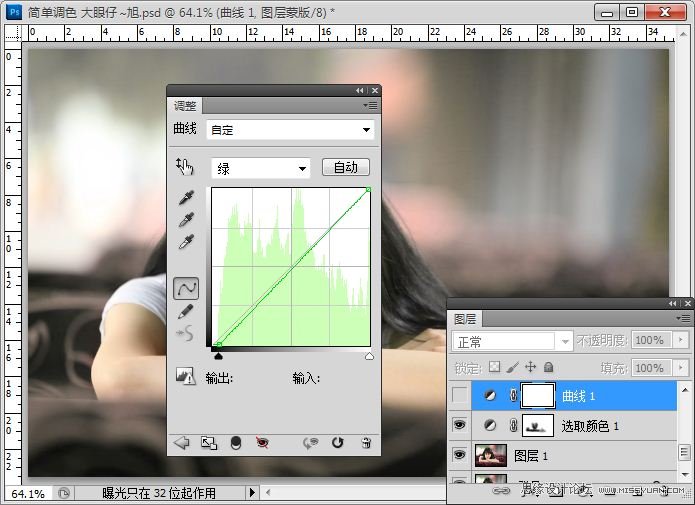
Task: Collapse the Layers panel with double arrow
Action: coord(672,303)
